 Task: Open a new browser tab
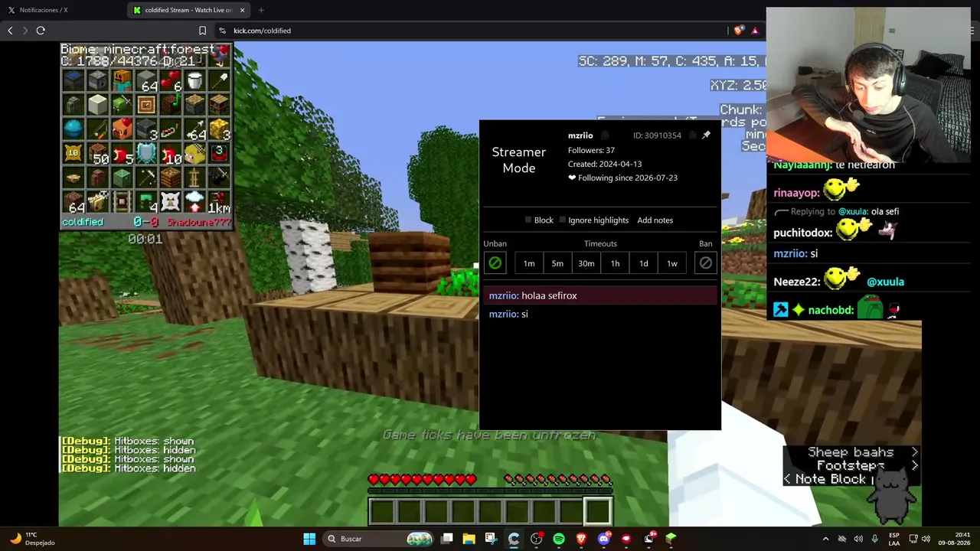pos(261,10)
